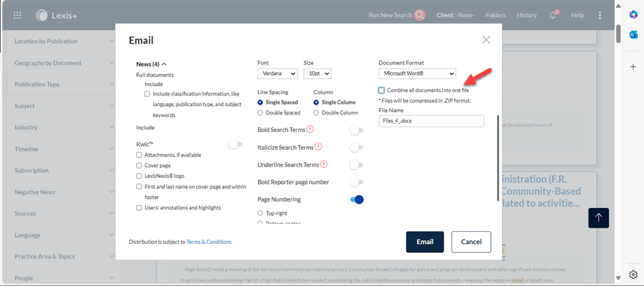Click the File Name input field
644x286 pixels.
(x=431, y=121)
